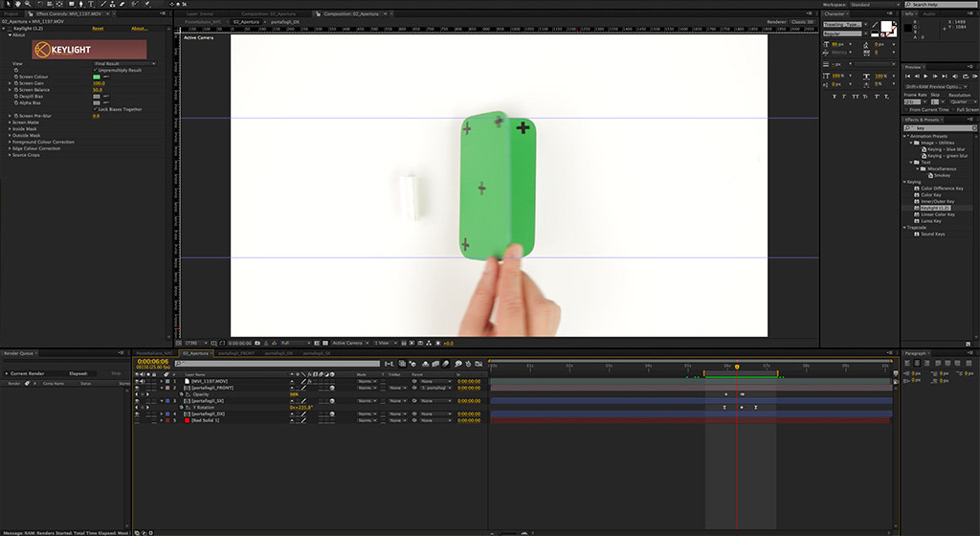Select the Hand tool
The image size is (980, 536).
coord(17,5)
